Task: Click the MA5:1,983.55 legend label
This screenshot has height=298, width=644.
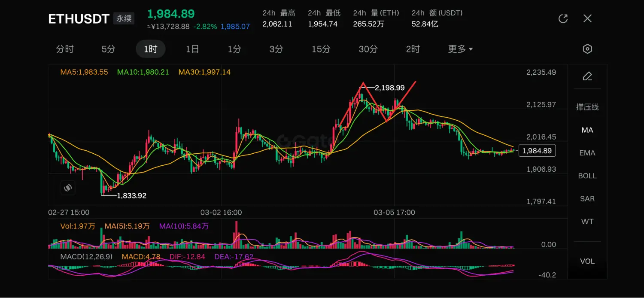Action: [84, 72]
